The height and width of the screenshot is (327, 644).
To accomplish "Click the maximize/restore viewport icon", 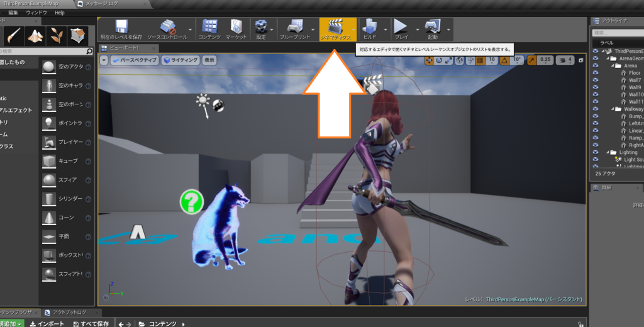I will pos(580,60).
